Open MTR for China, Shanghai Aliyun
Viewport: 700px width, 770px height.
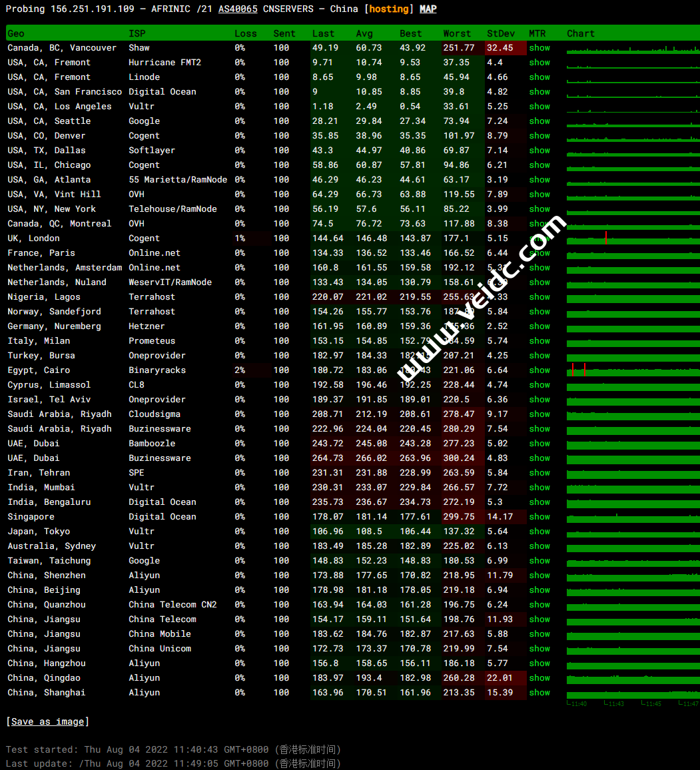[539, 693]
